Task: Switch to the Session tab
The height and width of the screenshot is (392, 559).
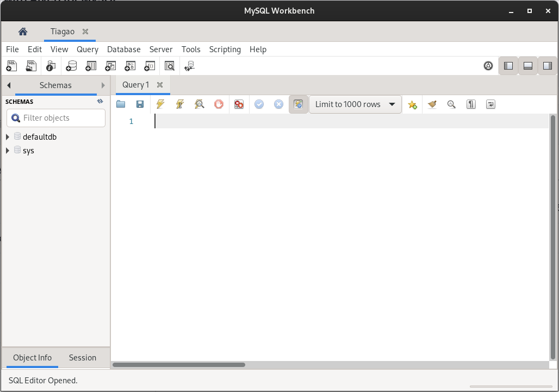Action: coord(83,358)
